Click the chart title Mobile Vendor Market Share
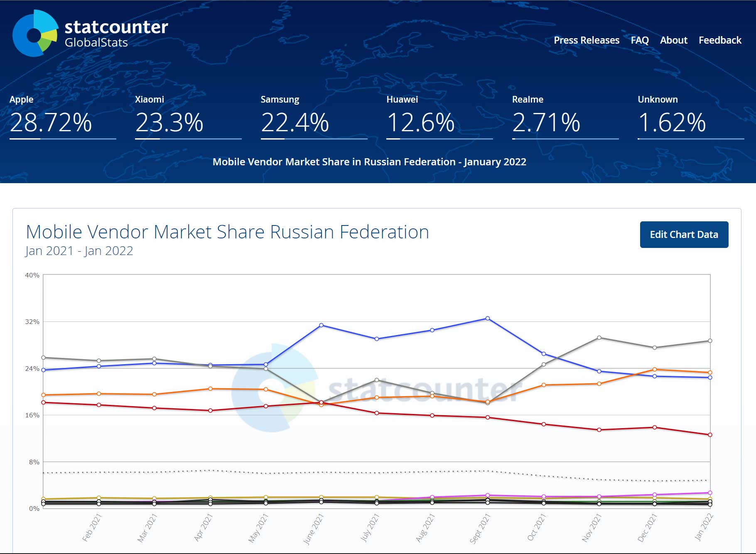 tap(227, 232)
